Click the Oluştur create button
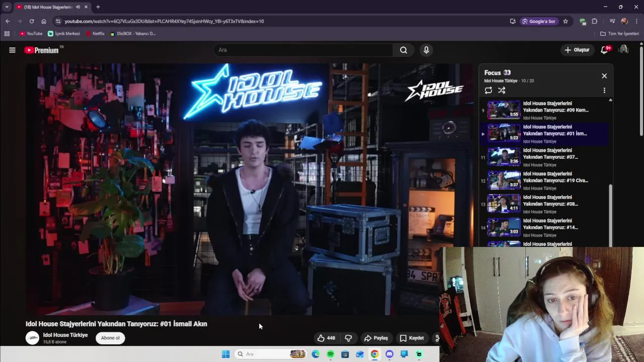This screenshot has height=362, width=644. [577, 50]
